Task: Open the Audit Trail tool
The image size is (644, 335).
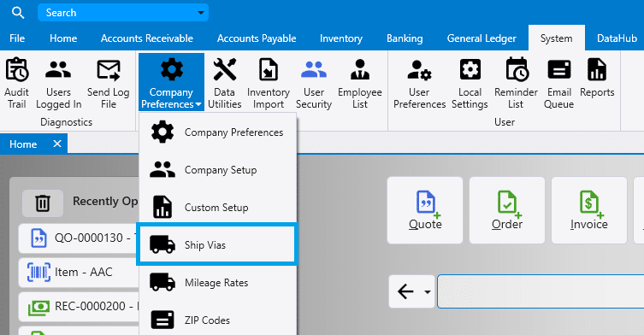Action: (x=16, y=84)
